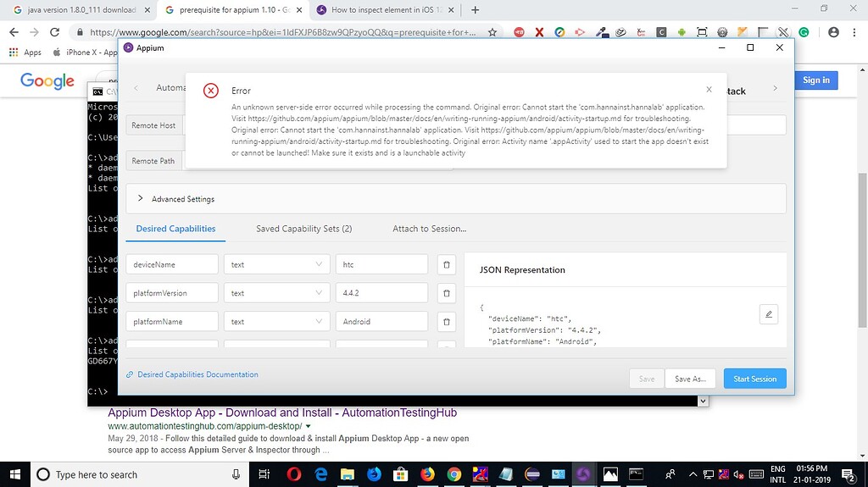868x487 pixels.
Task: Open the Attach to Session tab
Action: pyautogui.click(x=429, y=229)
